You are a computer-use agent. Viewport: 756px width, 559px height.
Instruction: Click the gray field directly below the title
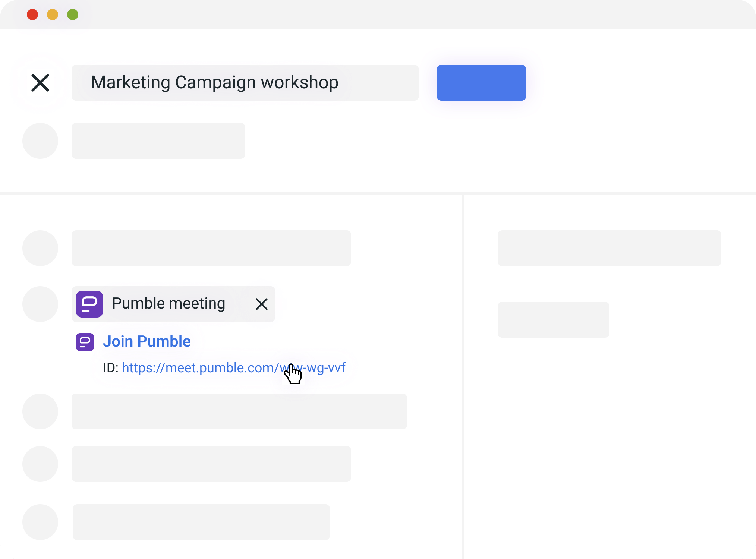coord(158,141)
